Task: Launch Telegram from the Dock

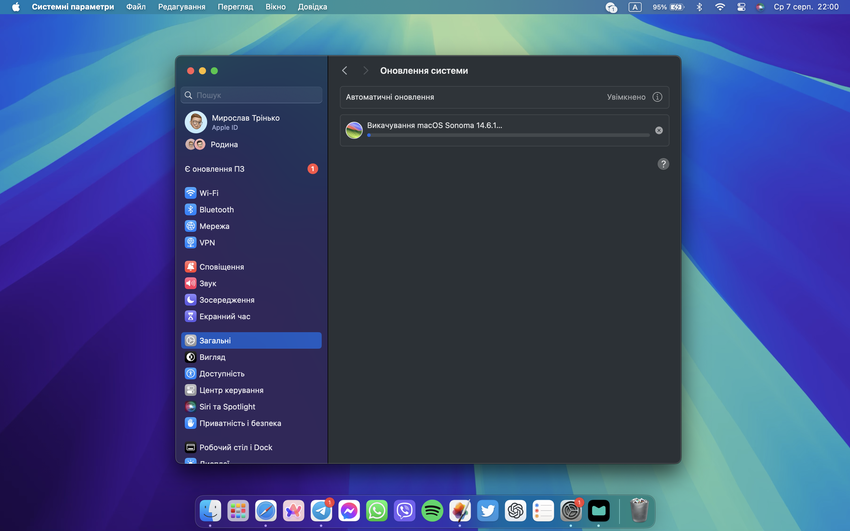Action: tap(321, 511)
